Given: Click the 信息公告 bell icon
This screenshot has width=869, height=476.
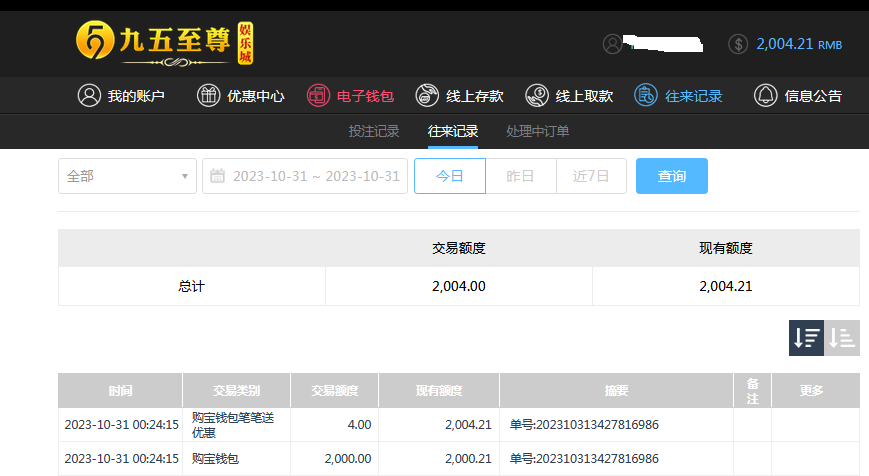Looking at the screenshot, I should pyautogui.click(x=765, y=95).
